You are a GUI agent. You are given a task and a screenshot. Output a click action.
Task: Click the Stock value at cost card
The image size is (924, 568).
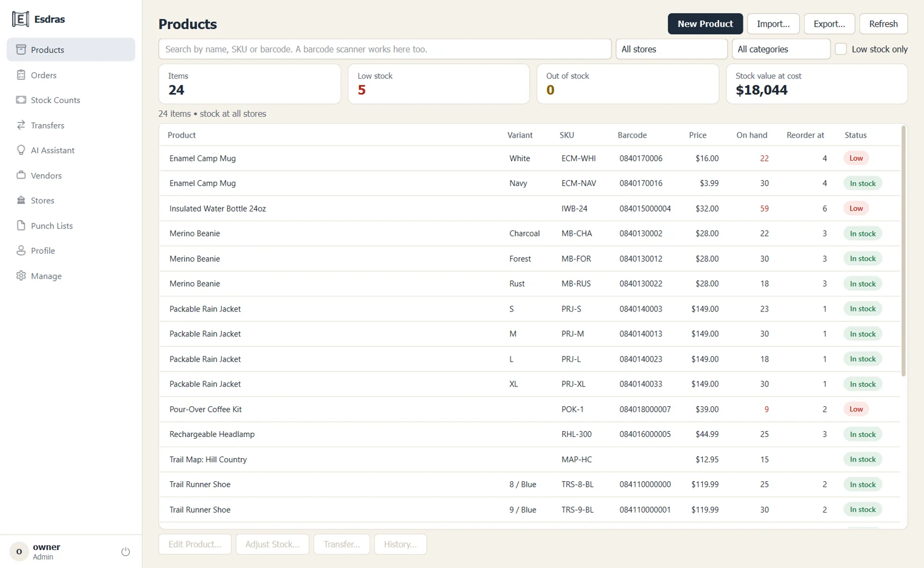coord(817,84)
